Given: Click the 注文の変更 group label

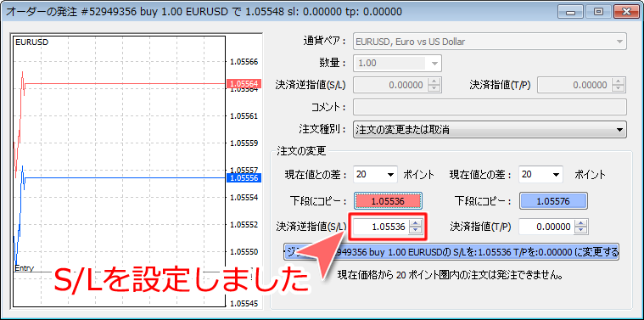Looking at the screenshot, I should pos(301,151).
